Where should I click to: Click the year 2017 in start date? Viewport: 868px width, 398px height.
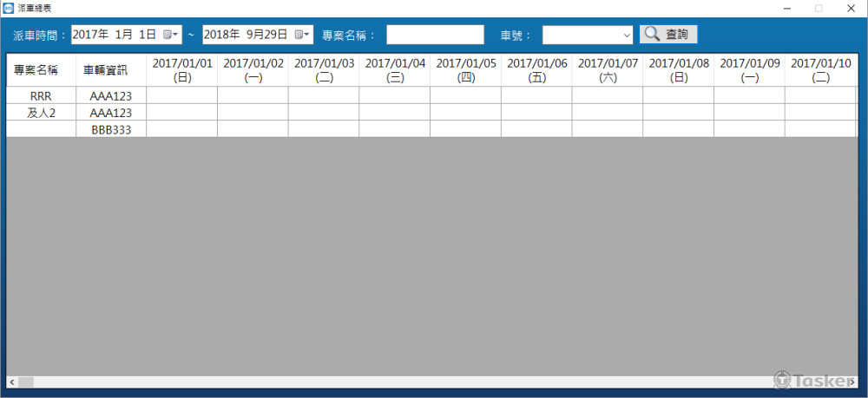tap(84, 35)
